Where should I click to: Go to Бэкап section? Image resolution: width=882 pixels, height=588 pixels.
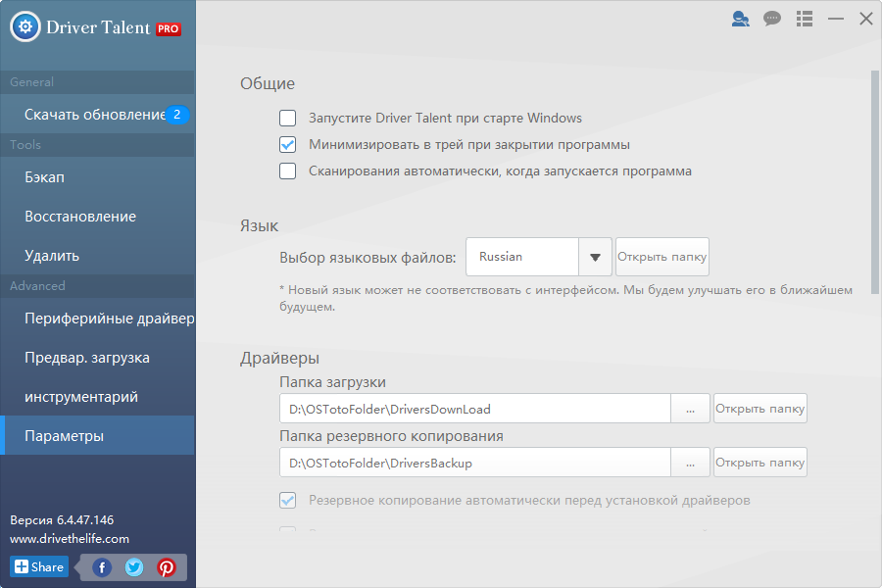97,177
